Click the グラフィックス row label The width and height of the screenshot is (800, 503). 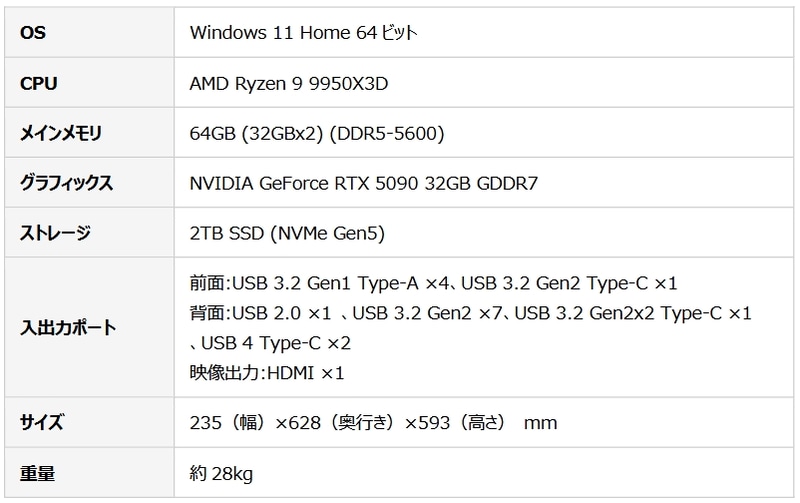pyautogui.click(x=66, y=183)
